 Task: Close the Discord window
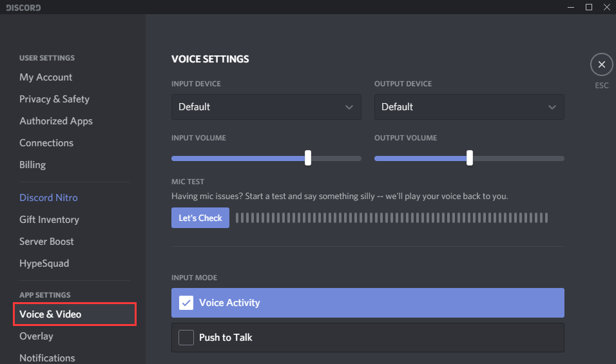(607, 7)
